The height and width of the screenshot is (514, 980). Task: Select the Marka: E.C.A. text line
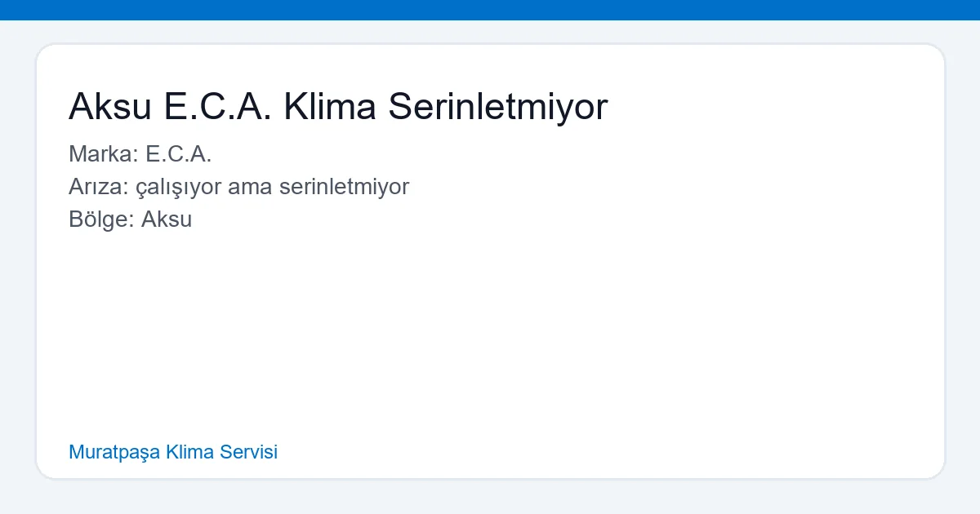click(140, 154)
